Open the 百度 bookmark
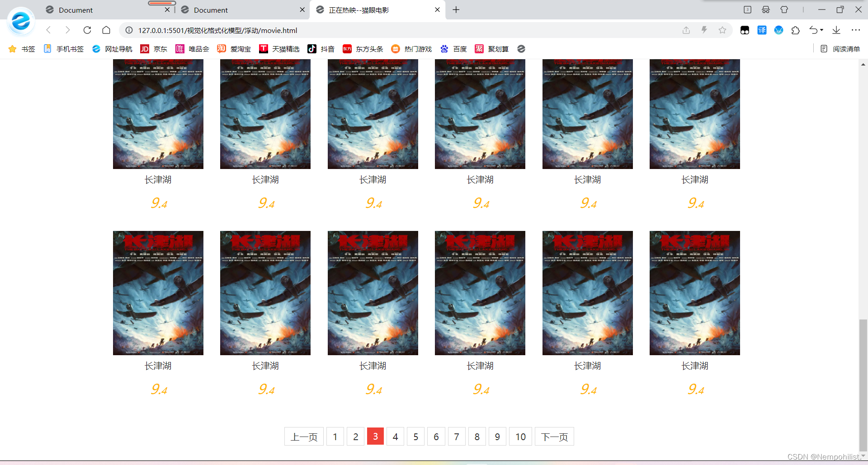The height and width of the screenshot is (465, 868). (453, 49)
